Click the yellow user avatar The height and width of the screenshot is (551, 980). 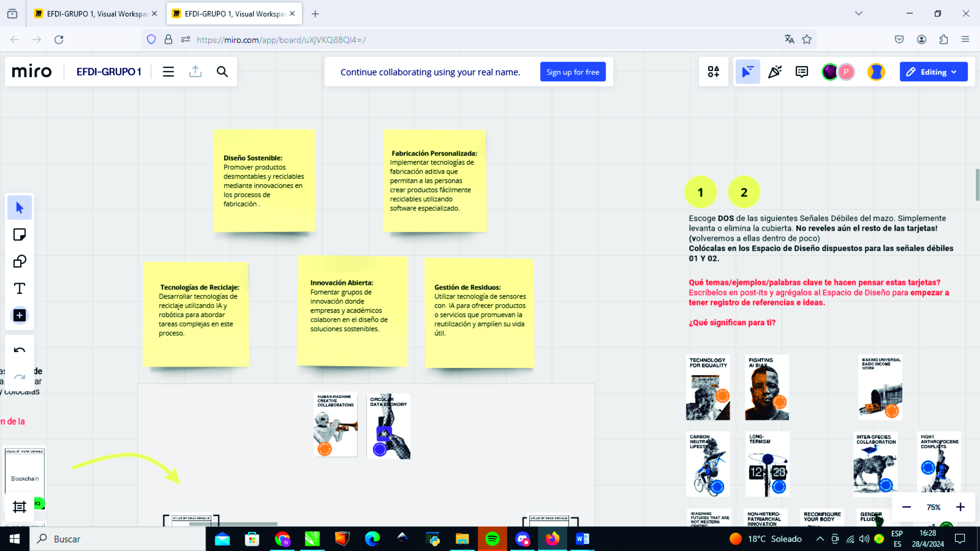click(876, 72)
